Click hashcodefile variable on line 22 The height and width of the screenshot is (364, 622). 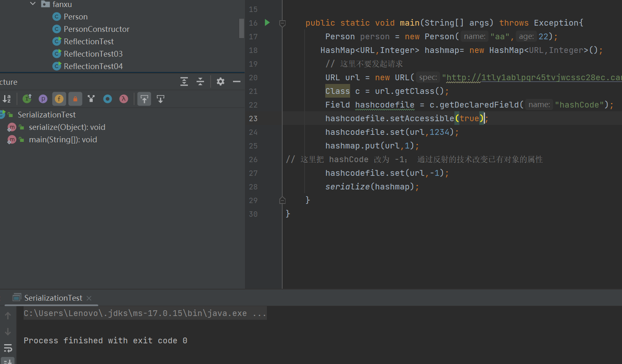384,105
